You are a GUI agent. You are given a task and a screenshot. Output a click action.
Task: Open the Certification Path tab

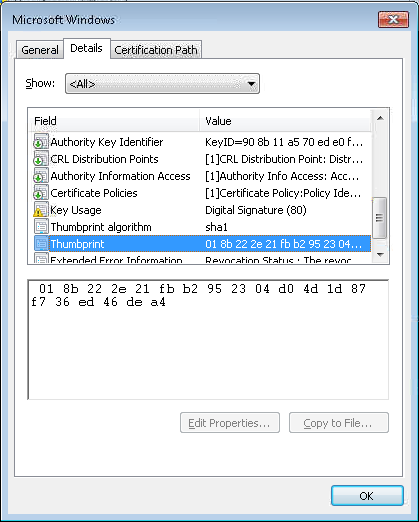[156, 50]
